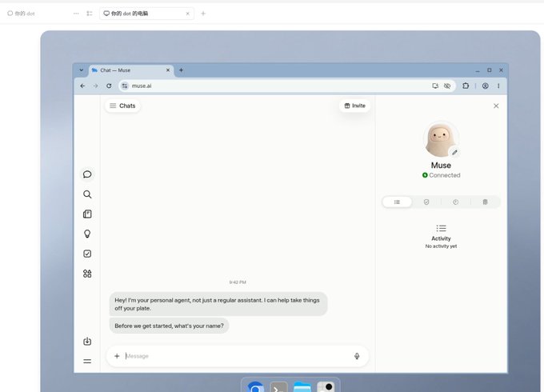Open the apps grid icon in sidebar
The height and width of the screenshot is (392, 544).
87,274
